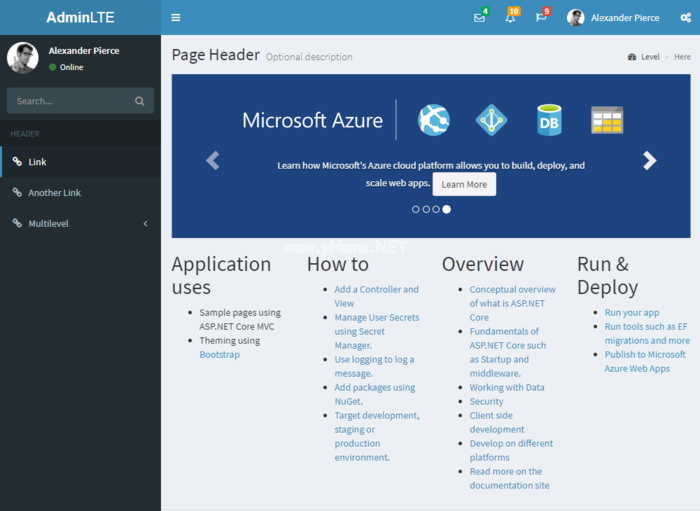
Task: Open the Multilevel sidebar item
Action: [x=80, y=224]
